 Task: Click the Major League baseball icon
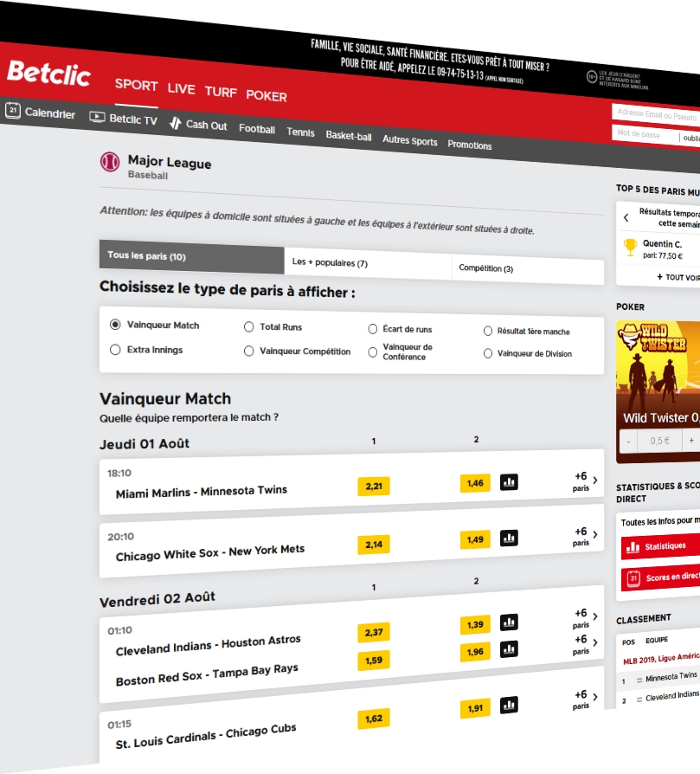pos(110,162)
